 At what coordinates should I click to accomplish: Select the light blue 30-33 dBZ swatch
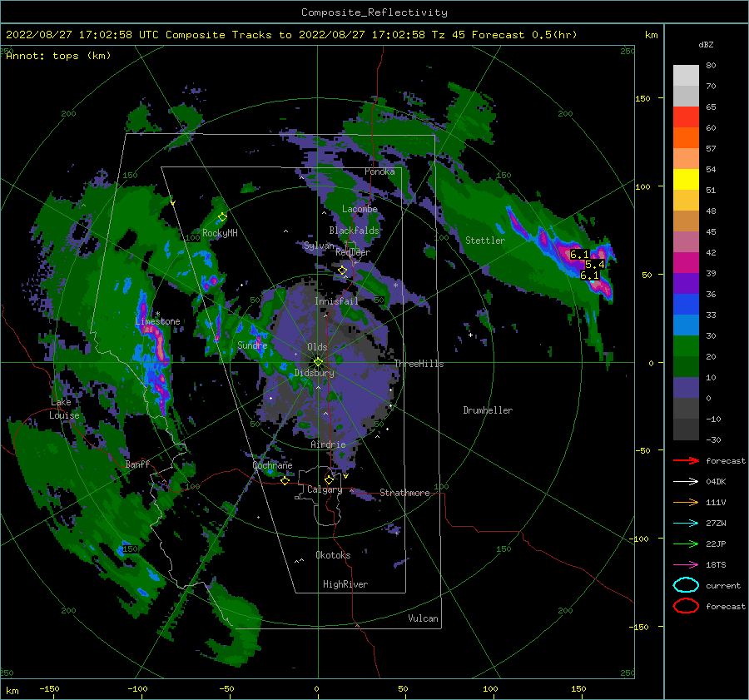click(x=686, y=325)
